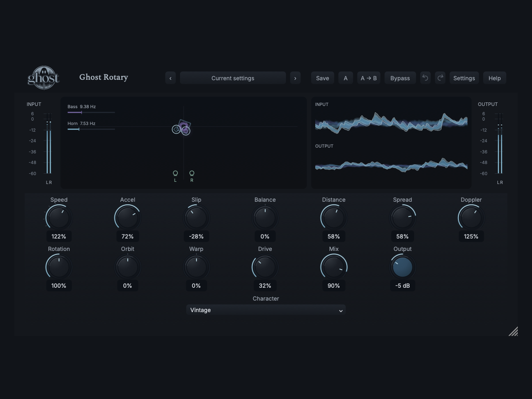Click the Speed knob
The image size is (532, 399).
(59, 218)
